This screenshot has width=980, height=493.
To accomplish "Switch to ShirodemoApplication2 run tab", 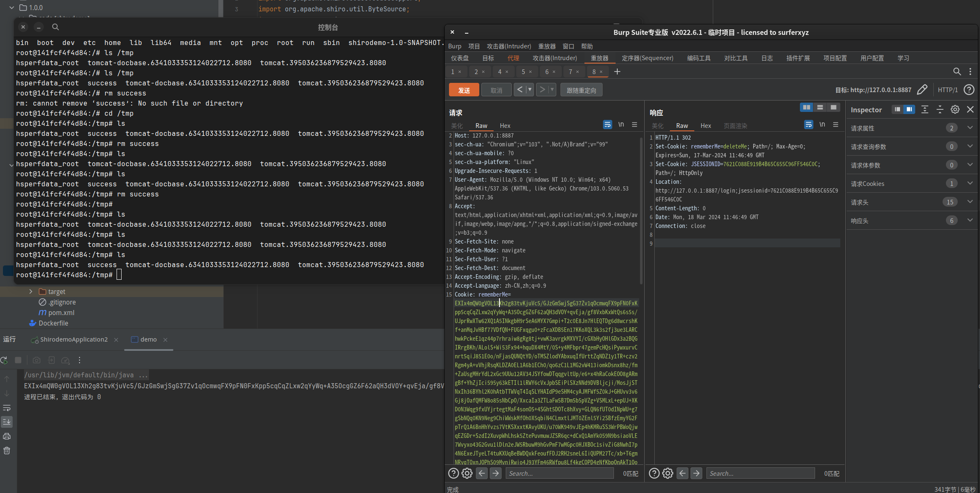I will tap(74, 339).
